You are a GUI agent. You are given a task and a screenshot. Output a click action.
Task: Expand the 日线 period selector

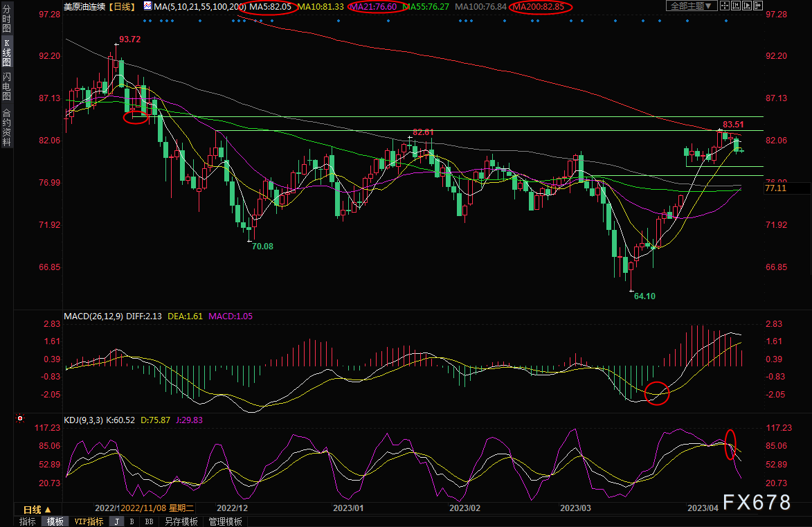coord(37,510)
